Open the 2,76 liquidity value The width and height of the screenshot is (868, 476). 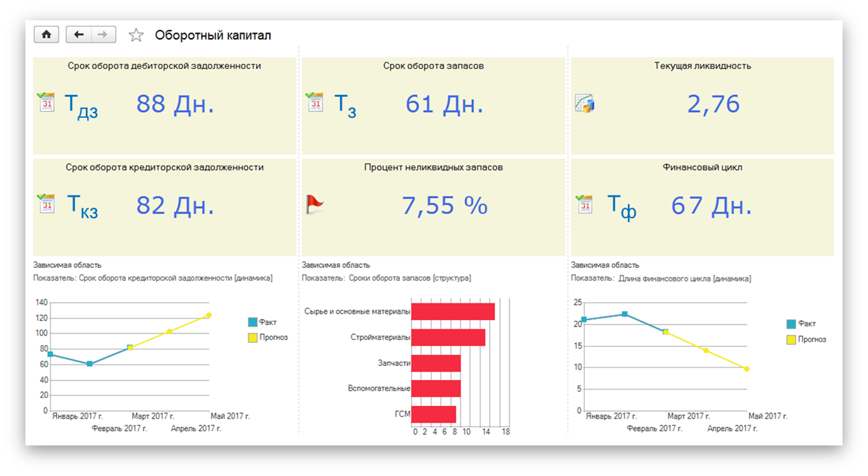(x=713, y=104)
